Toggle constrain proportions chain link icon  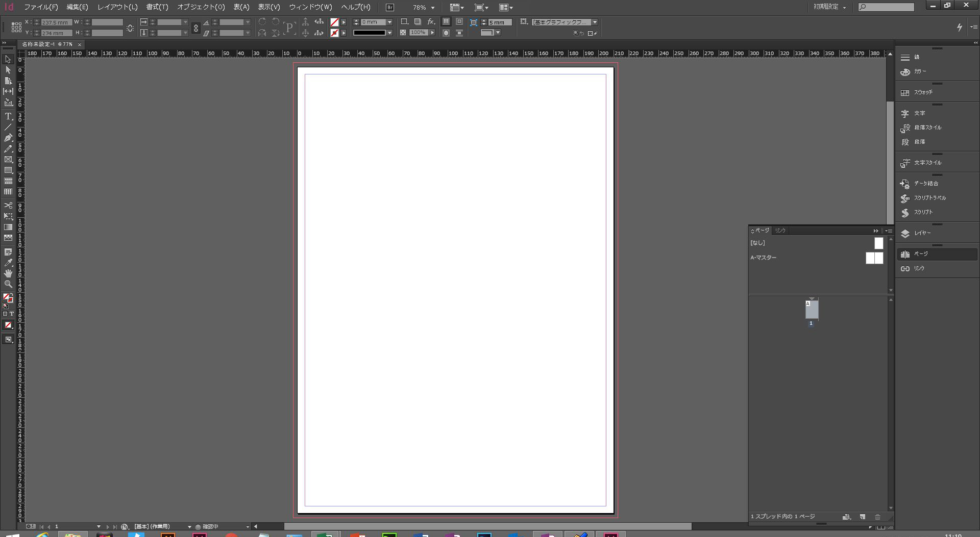(x=195, y=28)
